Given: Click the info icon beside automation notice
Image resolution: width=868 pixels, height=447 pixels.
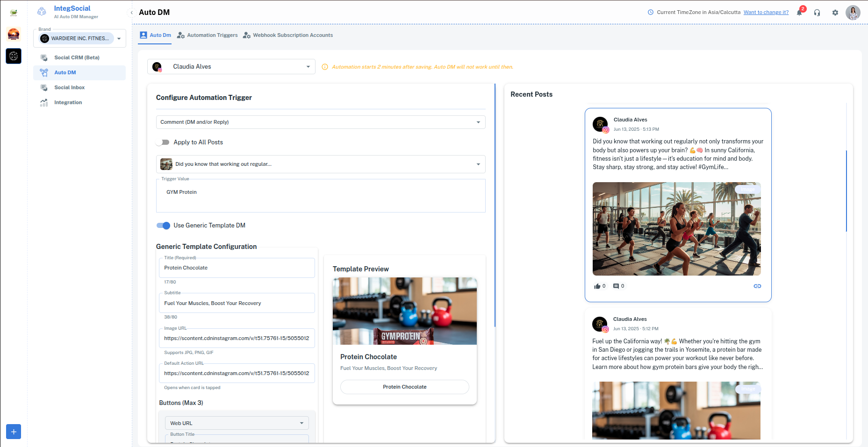Looking at the screenshot, I should [x=325, y=67].
